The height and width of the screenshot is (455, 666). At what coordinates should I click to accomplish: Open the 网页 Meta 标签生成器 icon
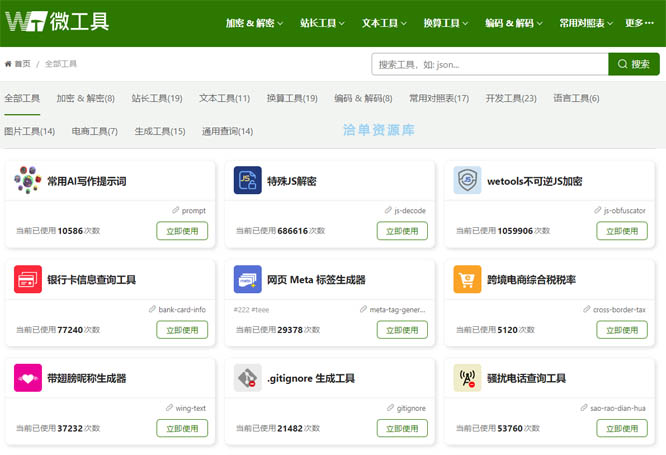(x=248, y=279)
